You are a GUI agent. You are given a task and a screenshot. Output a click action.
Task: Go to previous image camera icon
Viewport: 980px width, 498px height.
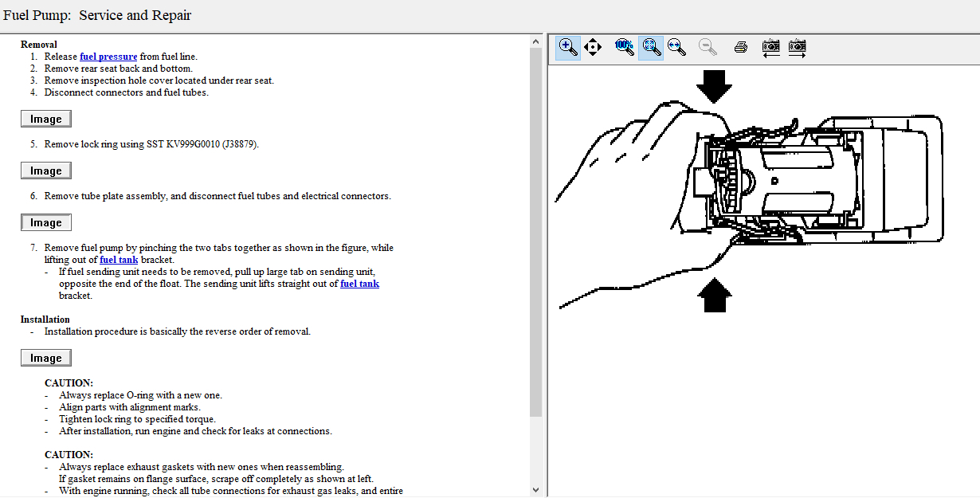click(x=770, y=47)
